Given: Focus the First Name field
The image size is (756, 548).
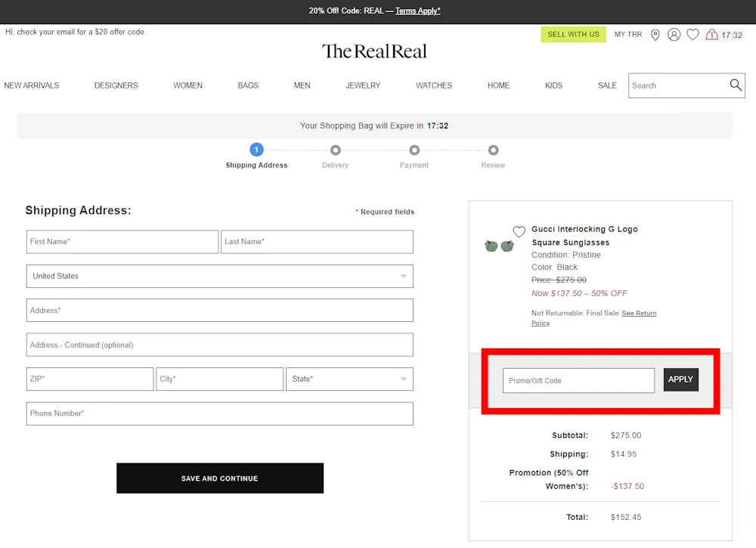Looking at the screenshot, I should pos(122,241).
